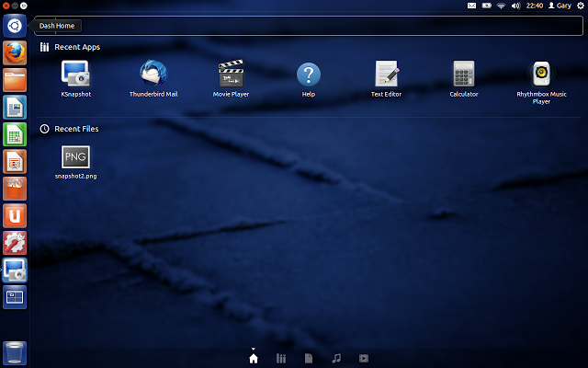This screenshot has height=368, width=588.
Task: Open the Trash in launcher
Action: click(x=15, y=352)
